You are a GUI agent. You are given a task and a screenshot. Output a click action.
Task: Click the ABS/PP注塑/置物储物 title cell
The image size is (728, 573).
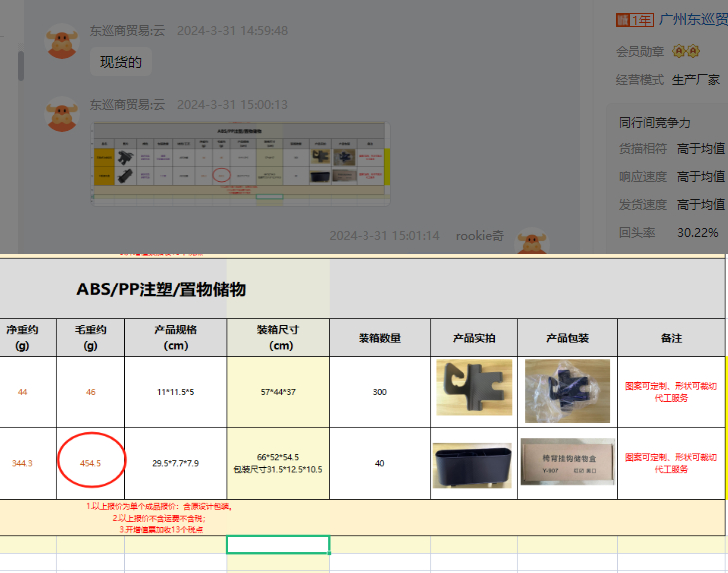click(161, 289)
